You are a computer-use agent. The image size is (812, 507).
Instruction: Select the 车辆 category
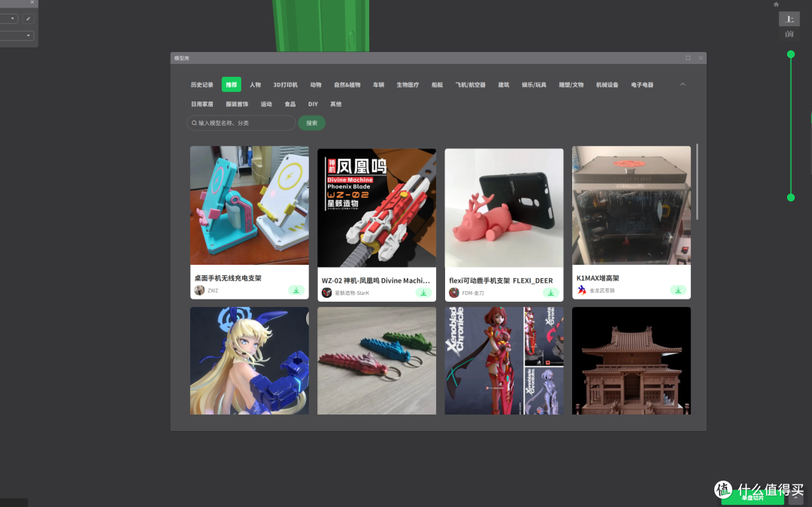click(x=378, y=85)
